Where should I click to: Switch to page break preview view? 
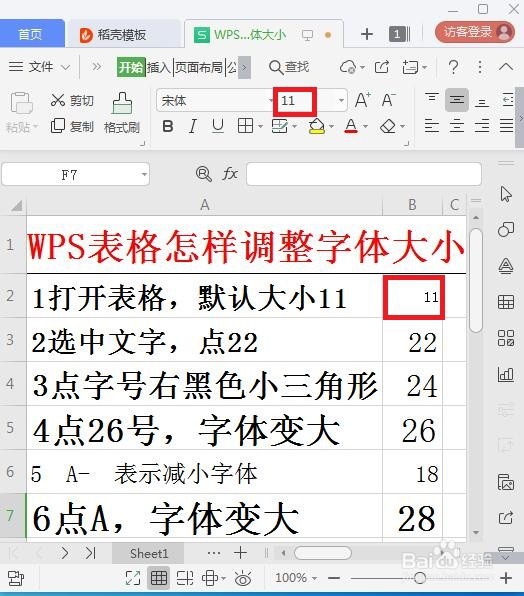185,578
